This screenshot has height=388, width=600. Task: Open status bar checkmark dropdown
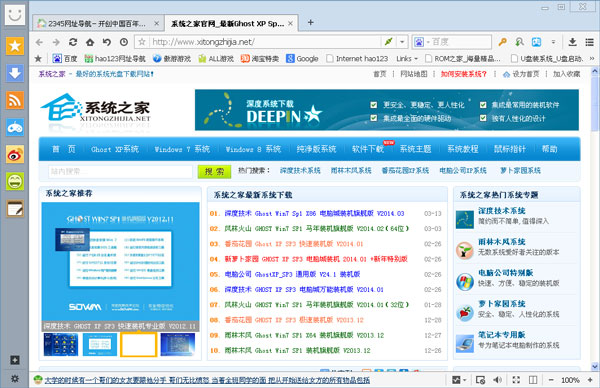(x=459, y=380)
